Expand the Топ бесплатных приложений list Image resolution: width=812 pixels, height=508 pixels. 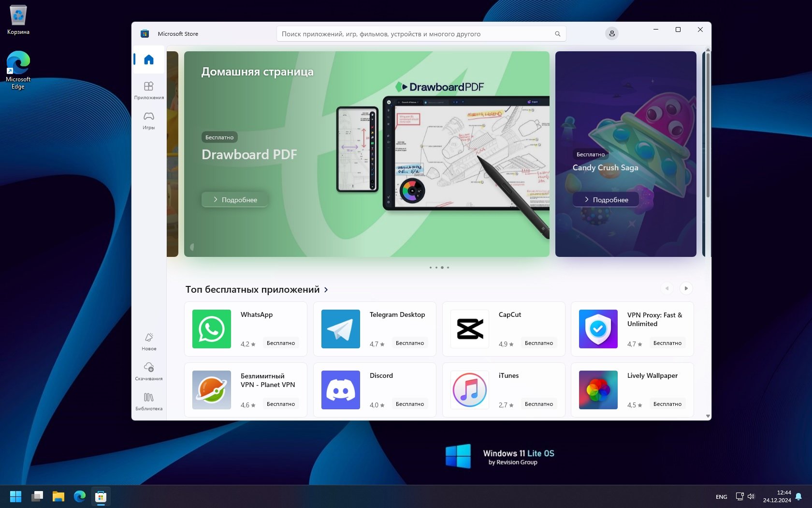[326, 290]
